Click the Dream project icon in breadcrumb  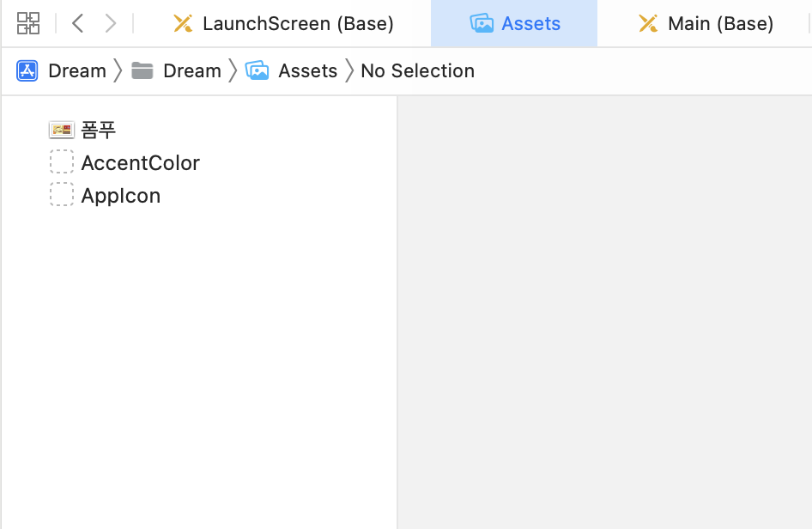tap(27, 70)
